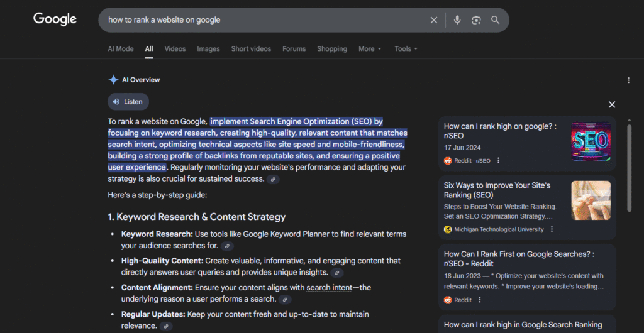Switch to Shopping tab

pyautogui.click(x=332, y=49)
